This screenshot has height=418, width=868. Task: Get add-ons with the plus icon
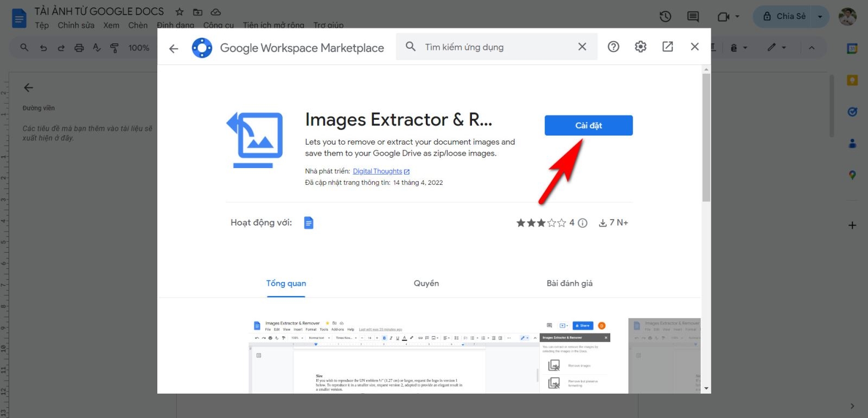[852, 225]
